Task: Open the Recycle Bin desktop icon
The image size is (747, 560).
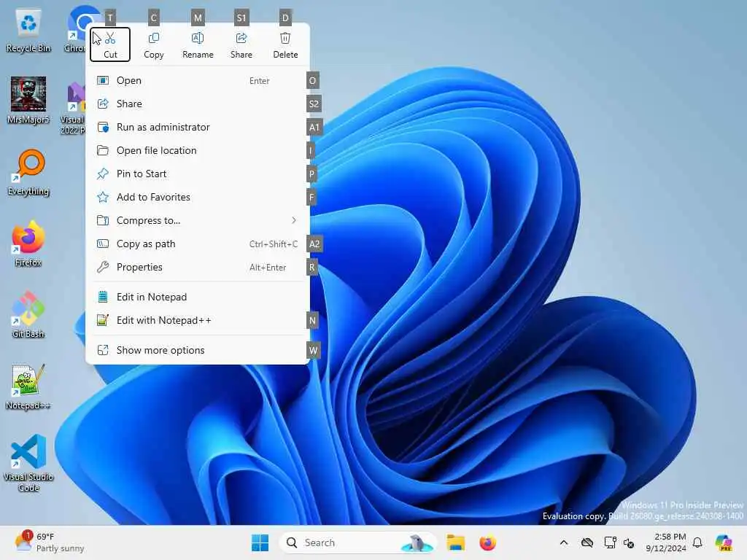Action: [28, 31]
